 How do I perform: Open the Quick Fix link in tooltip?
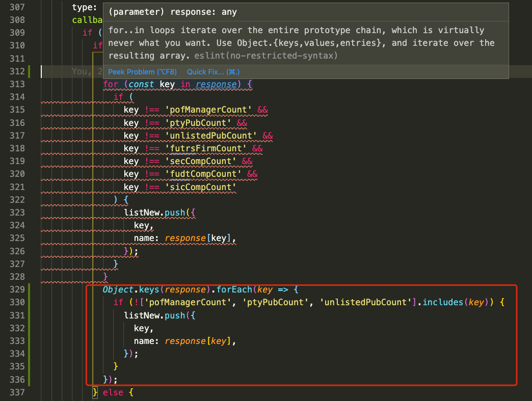point(213,72)
